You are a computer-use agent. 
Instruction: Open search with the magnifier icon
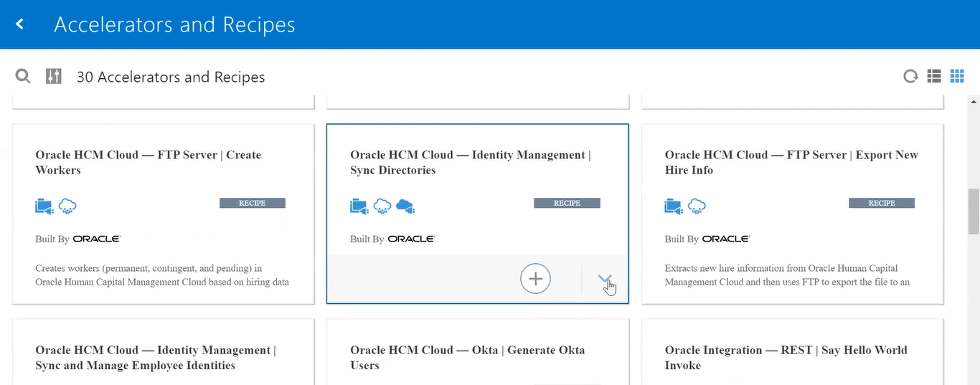click(23, 76)
